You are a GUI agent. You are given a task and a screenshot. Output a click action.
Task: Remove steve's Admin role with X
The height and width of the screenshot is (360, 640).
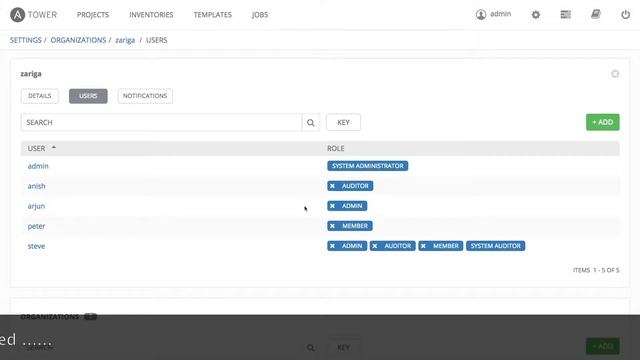[332, 246]
